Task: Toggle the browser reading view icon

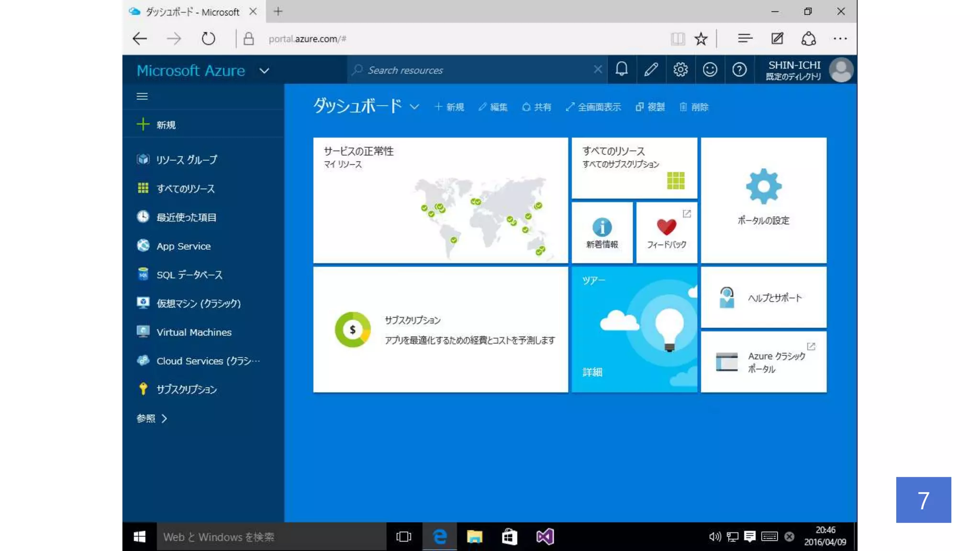Action: click(678, 39)
